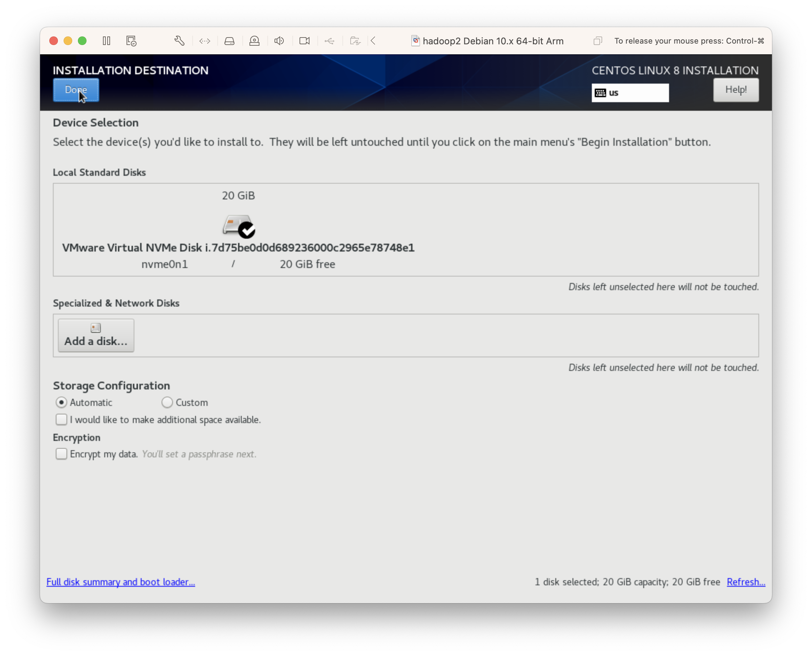812x656 pixels.
Task: Pause the virtual machine
Action: 106,41
